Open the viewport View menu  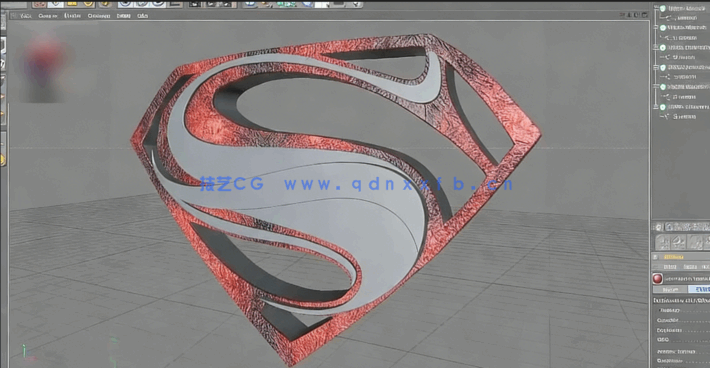tap(26, 16)
